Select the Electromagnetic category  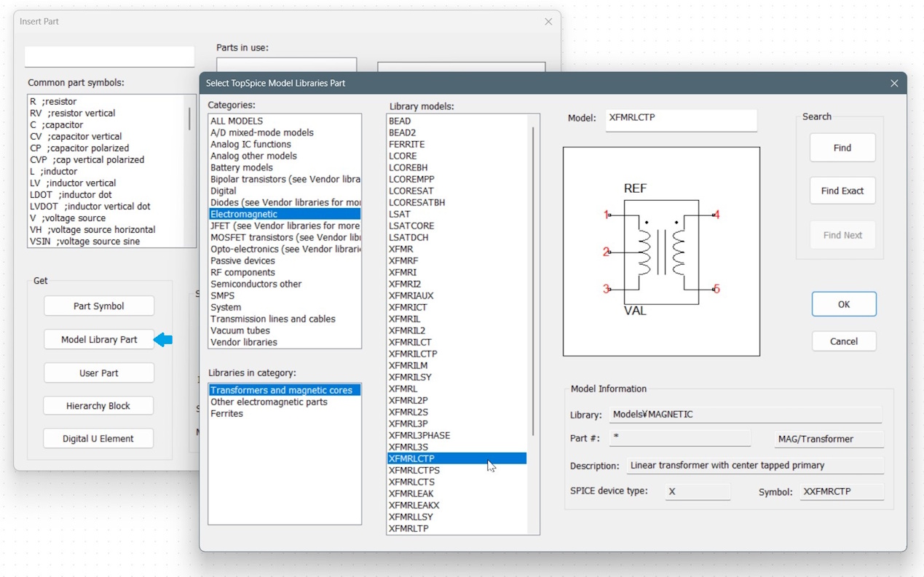pyautogui.click(x=285, y=214)
